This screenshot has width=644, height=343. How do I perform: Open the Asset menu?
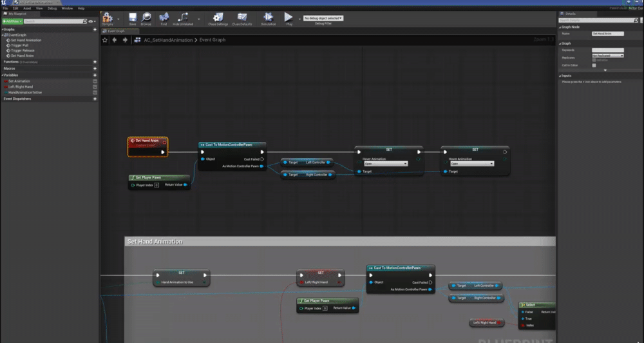click(27, 8)
